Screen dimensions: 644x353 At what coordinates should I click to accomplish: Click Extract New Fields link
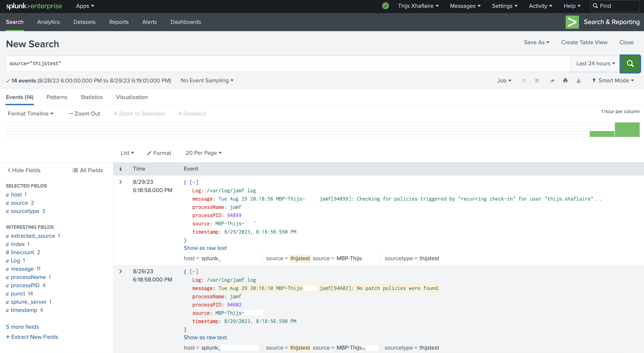32,337
